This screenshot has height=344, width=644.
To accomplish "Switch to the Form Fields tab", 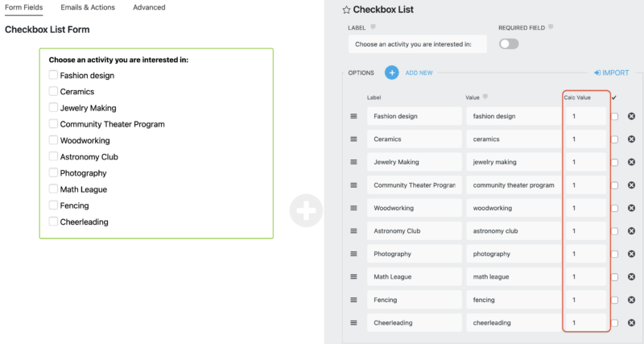I will pos(24,7).
